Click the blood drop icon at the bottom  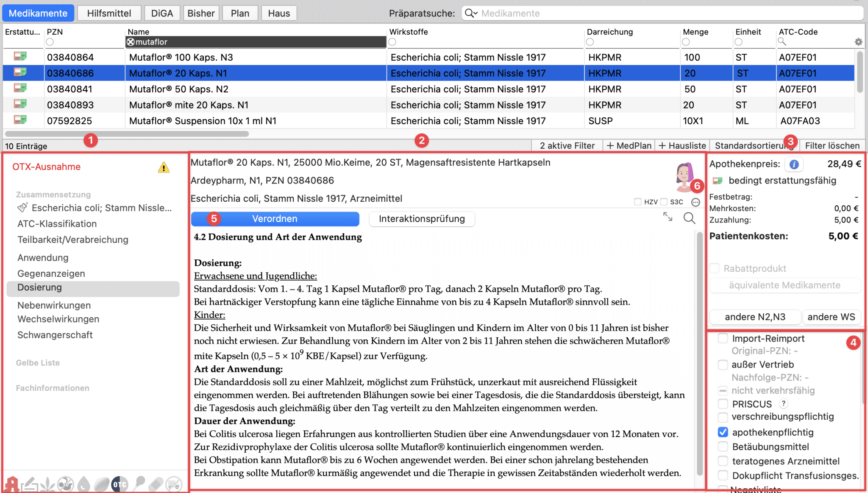click(x=84, y=484)
